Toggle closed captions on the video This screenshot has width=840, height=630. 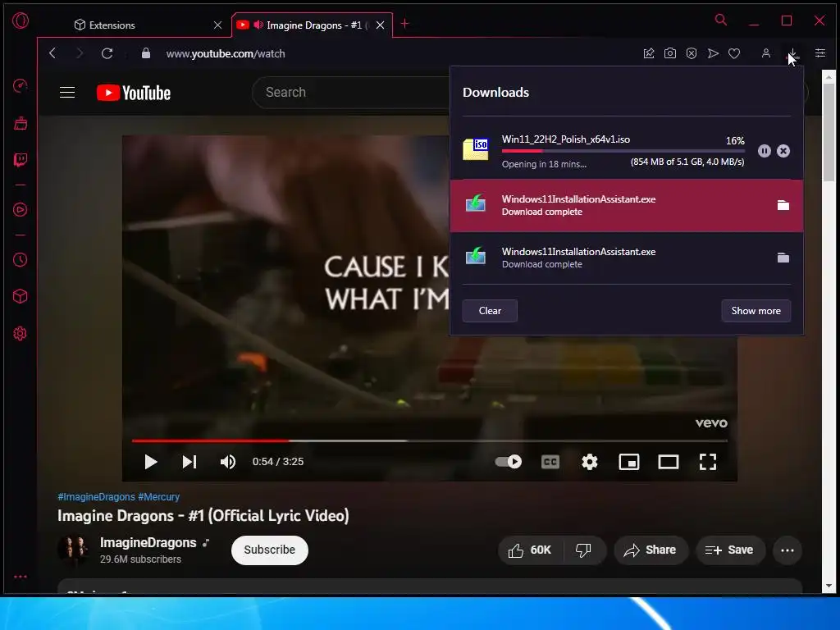[x=550, y=462]
